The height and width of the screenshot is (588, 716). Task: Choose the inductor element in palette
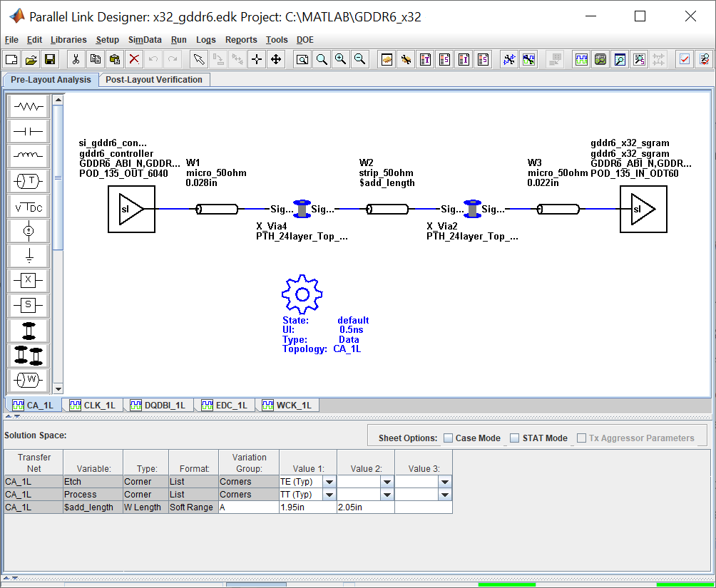click(x=29, y=156)
